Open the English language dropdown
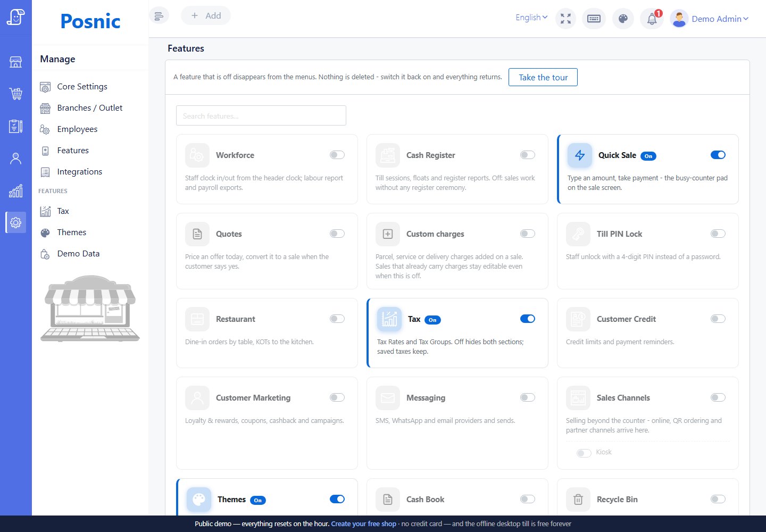This screenshot has height=532, width=766. pos(531,18)
